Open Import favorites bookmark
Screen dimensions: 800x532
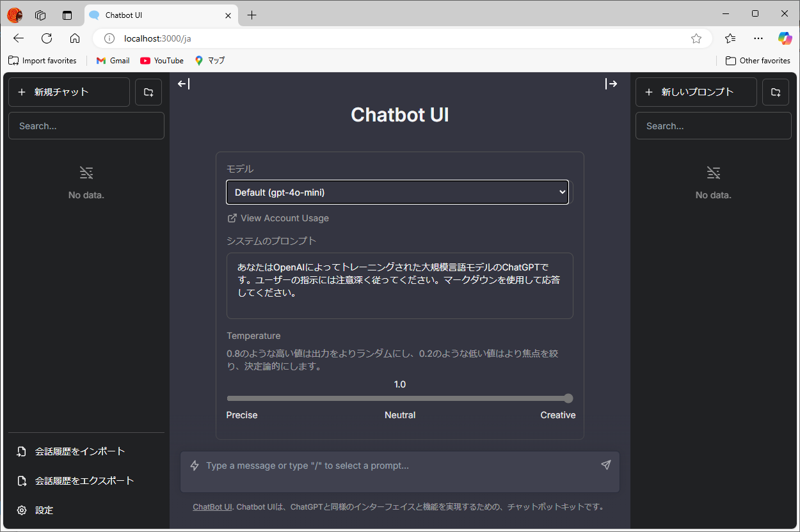[x=42, y=61]
